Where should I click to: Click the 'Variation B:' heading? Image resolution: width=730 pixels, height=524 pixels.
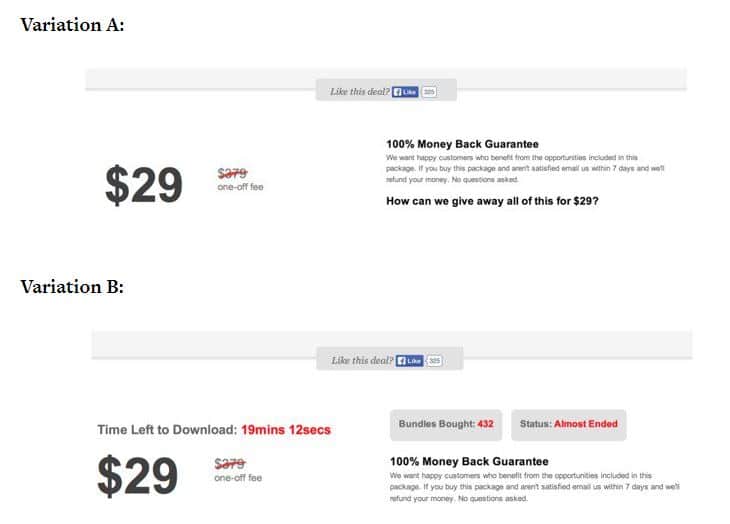point(72,287)
